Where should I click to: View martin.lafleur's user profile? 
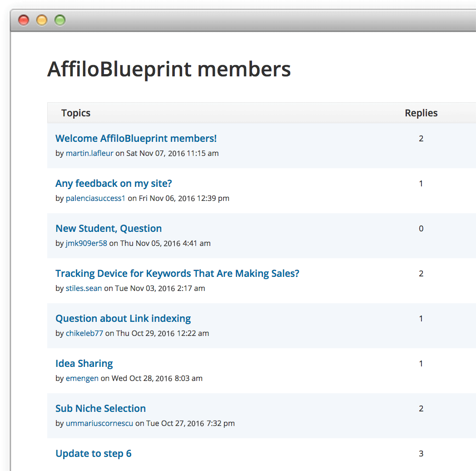[x=89, y=153]
